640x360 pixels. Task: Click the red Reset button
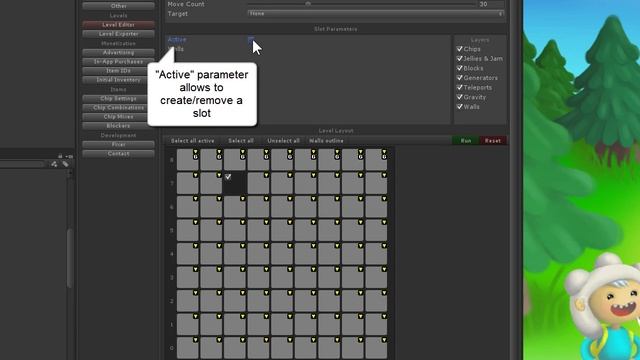pyautogui.click(x=493, y=141)
